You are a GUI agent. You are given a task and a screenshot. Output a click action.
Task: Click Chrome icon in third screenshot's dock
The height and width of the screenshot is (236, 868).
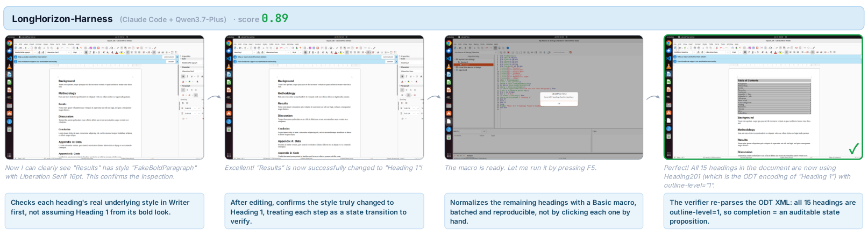(449, 43)
